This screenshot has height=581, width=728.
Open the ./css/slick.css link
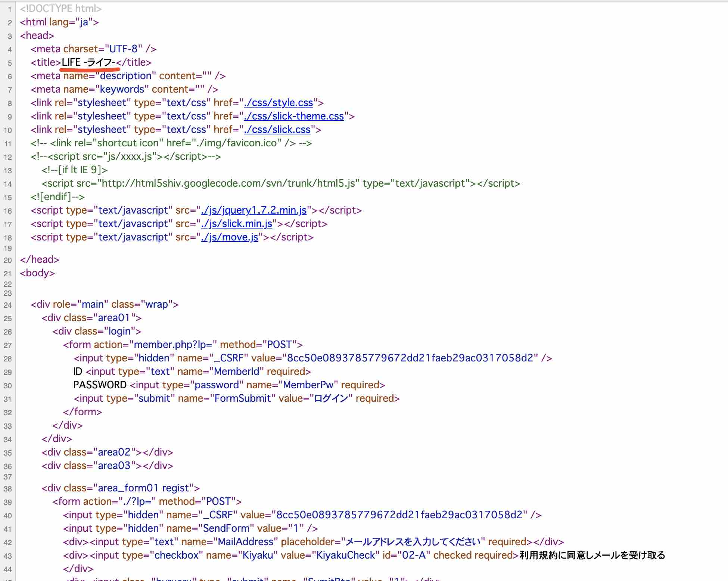click(277, 130)
